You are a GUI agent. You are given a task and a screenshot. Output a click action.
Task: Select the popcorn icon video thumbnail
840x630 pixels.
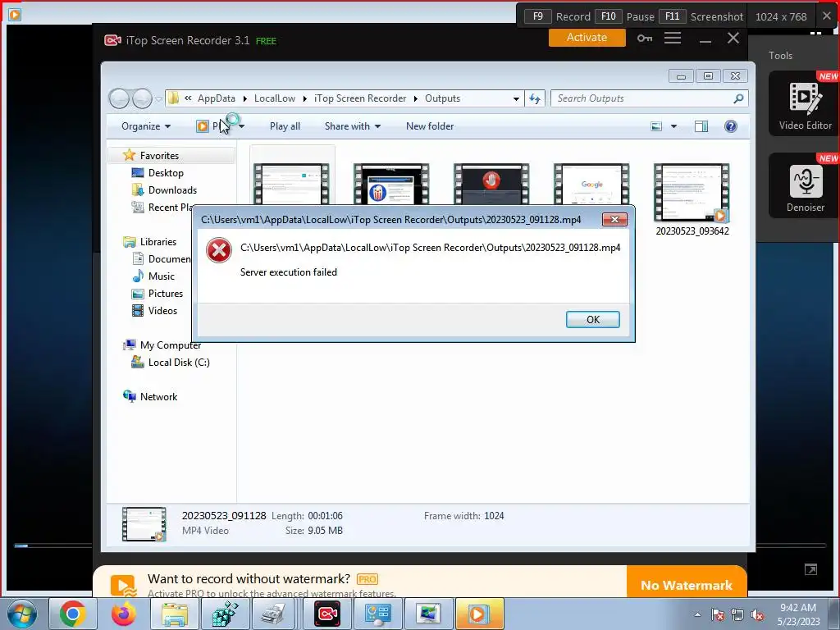click(x=391, y=183)
